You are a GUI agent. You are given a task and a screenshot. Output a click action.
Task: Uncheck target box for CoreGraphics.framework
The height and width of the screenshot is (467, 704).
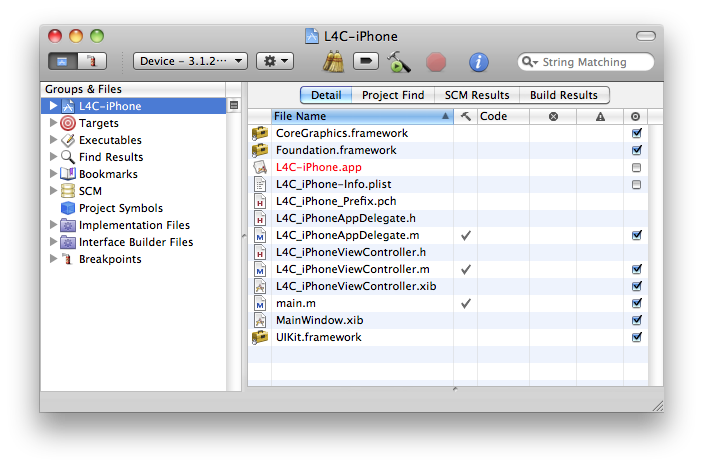tap(637, 133)
